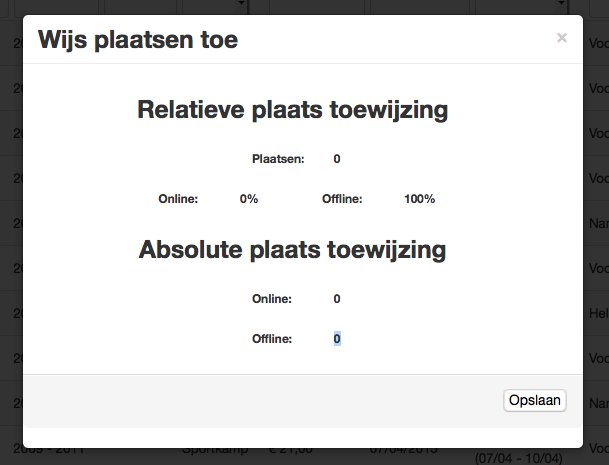Click the (07/04 - 10/04) date range
609x465 pixels.
519,457
